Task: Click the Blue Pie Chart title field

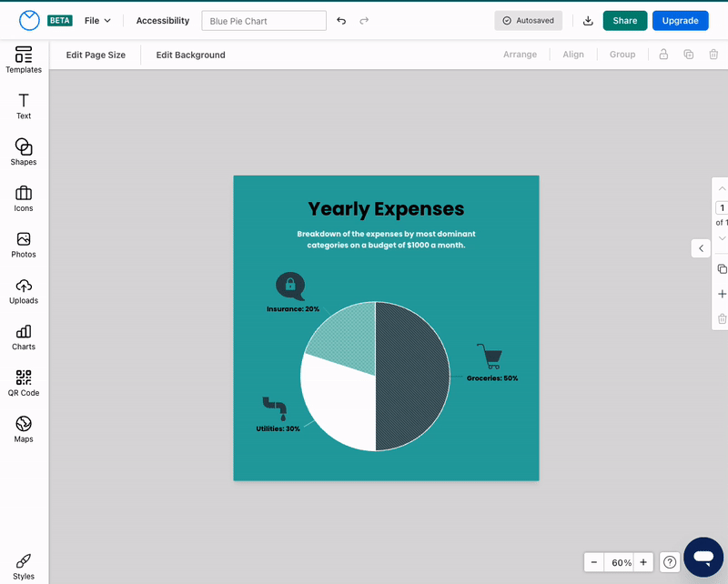Action: pyautogui.click(x=263, y=19)
